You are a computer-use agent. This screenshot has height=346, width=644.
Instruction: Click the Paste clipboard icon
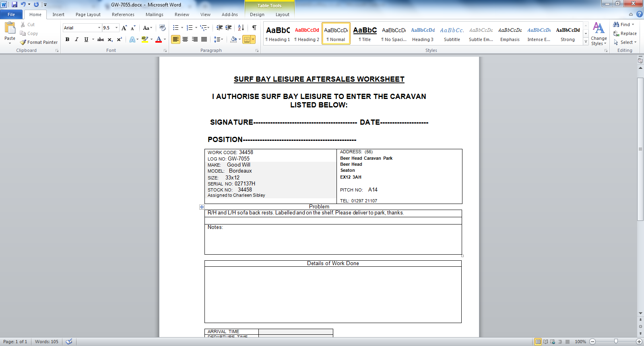pyautogui.click(x=10, y=28)
